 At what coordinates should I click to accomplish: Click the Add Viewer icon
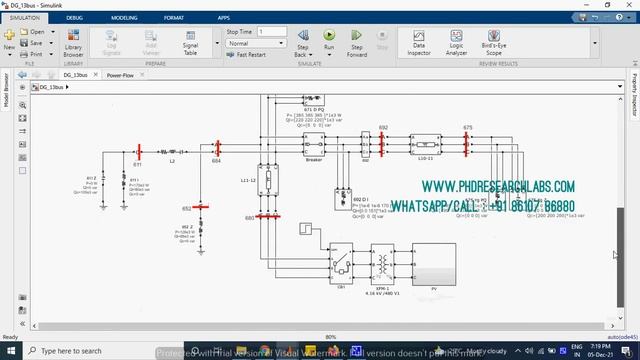pyautogui.click(x=151, y=42)
